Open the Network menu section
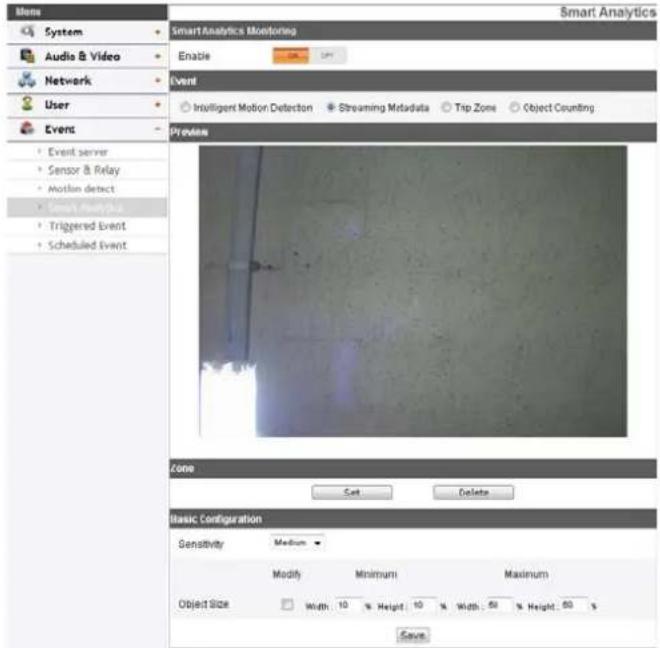The height and width of the screenshot is (648, 660). (x=87, y=80)
